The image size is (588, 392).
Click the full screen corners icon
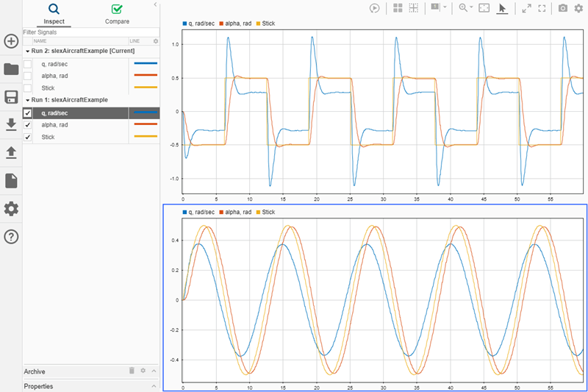(542, 8)
